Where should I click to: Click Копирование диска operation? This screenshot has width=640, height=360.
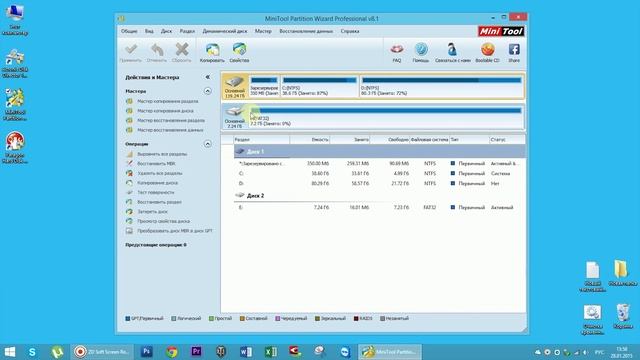pyautogui.click(x=158, y=183)
